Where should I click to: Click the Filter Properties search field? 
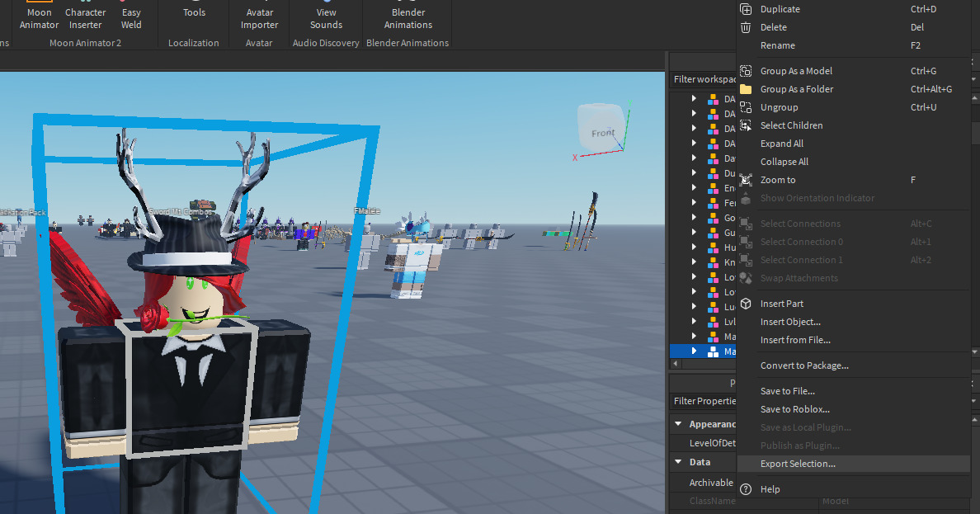coord(703,401)
